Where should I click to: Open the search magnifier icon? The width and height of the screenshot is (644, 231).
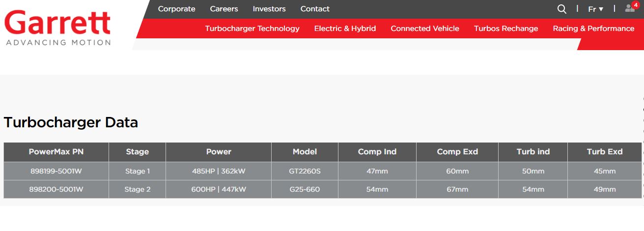click(x=561, y=9)
